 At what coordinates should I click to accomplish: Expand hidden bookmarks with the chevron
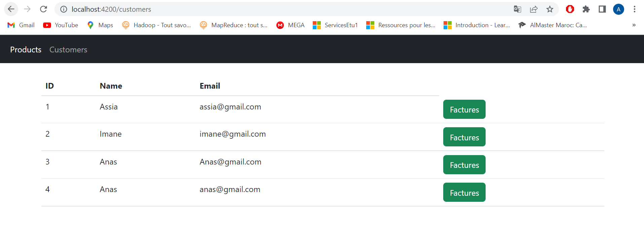(x=634, y=25)
